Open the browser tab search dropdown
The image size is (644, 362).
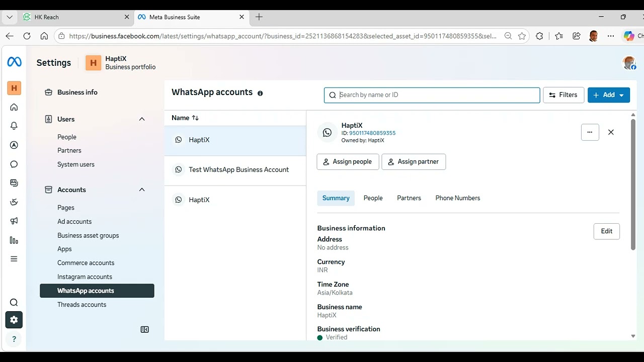[x=9, y=17]
